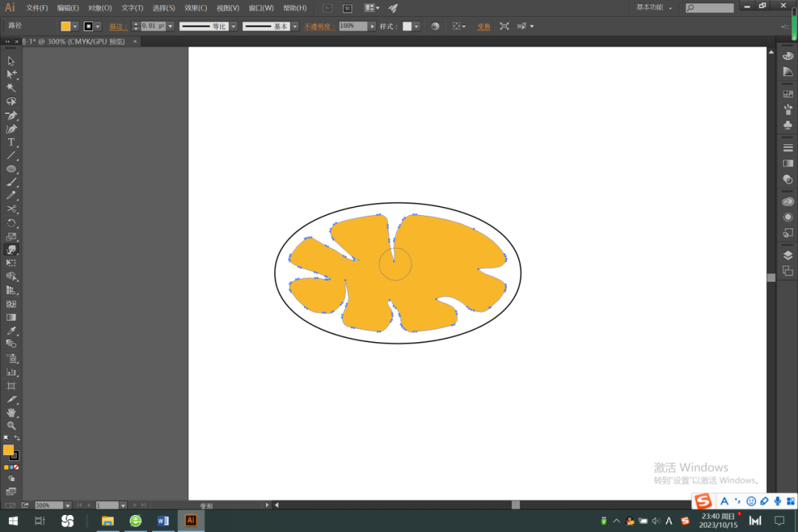Click the 描边 (Stroke) link

point(117,26)
